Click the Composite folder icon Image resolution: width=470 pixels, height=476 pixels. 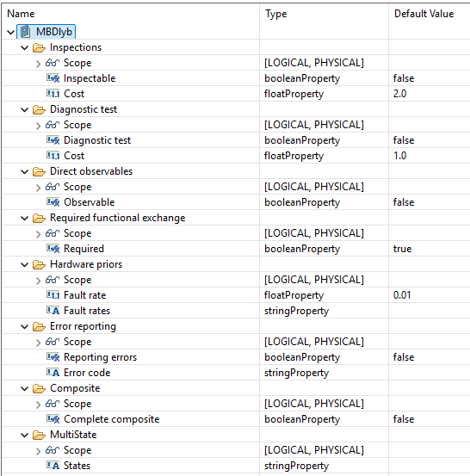(39, 388)
